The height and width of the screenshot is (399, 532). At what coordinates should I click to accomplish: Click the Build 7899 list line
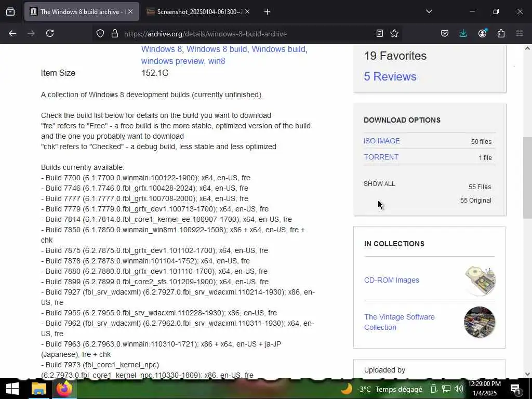pos(155,282)
